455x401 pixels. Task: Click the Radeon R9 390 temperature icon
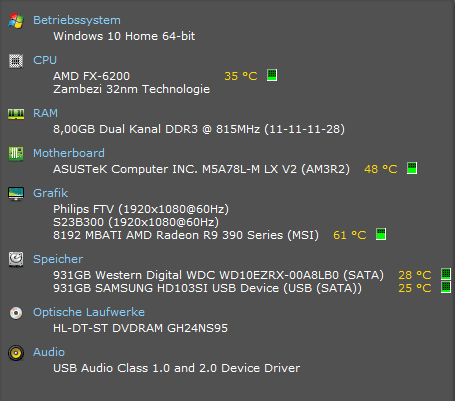tap(381, 234)
